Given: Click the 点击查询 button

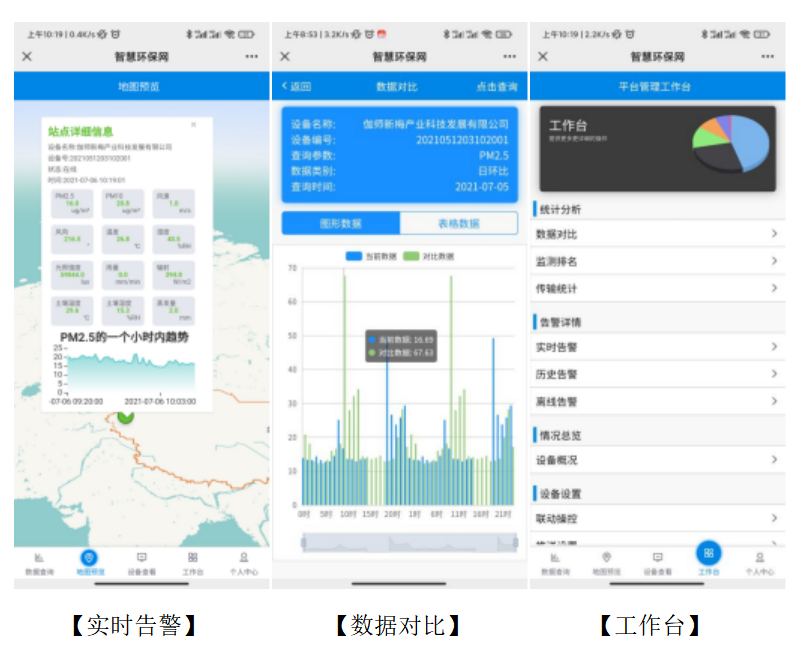Looking at the screenshot, I should coord(497,87).
